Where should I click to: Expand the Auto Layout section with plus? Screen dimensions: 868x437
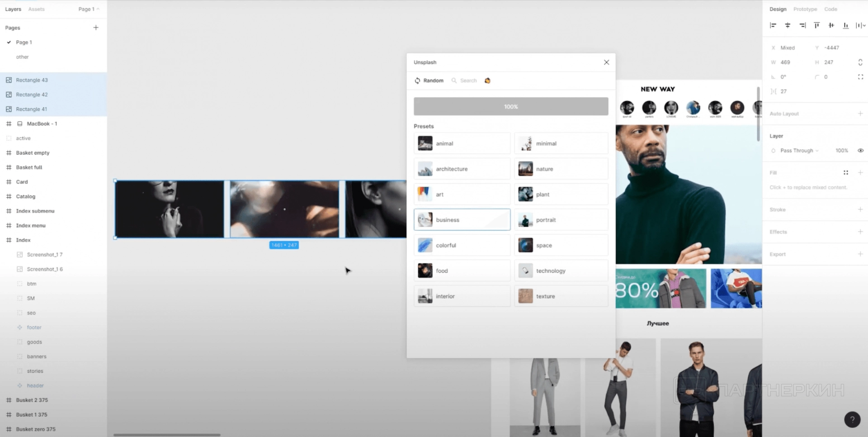pyautogui.click(x=860, y=114)
